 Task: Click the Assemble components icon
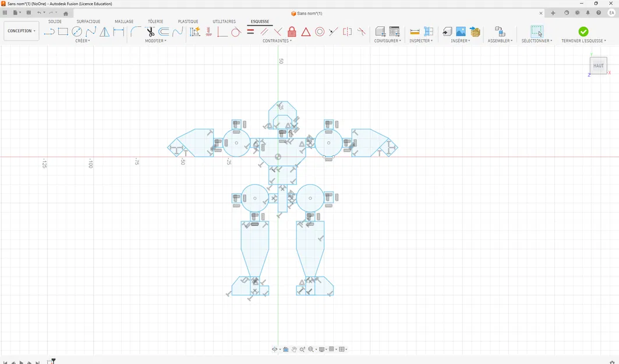[x=500, y=31]
